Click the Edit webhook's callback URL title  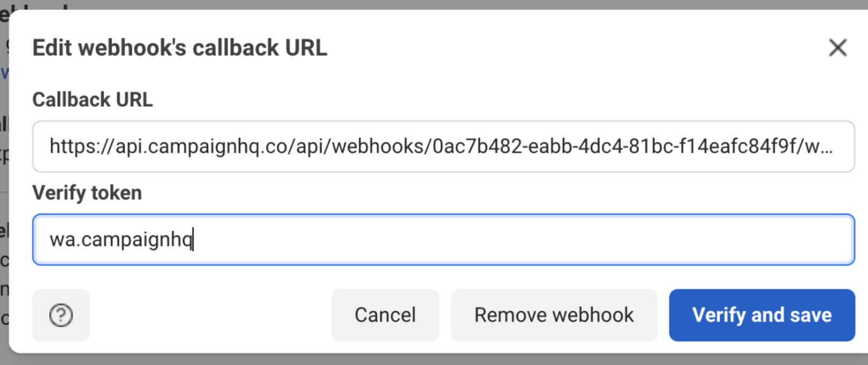point(180,47)
